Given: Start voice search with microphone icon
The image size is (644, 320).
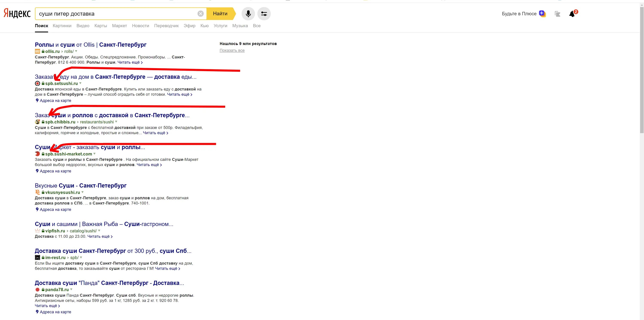Looking at the screenshot, I should coord(248,14).
